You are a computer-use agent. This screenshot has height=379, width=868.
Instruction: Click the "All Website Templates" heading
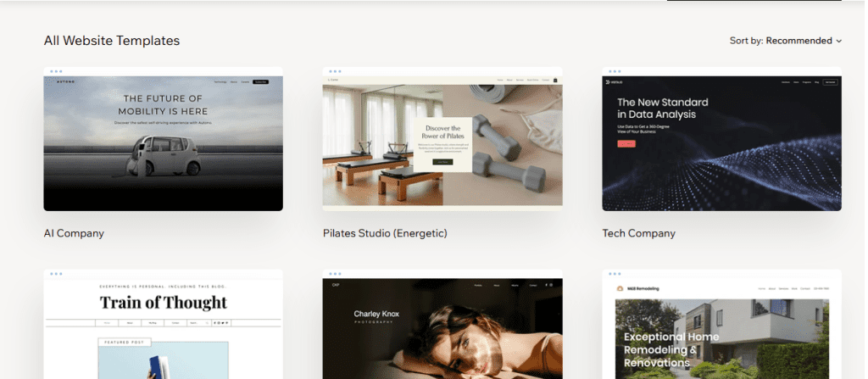(x=112, y=41)
